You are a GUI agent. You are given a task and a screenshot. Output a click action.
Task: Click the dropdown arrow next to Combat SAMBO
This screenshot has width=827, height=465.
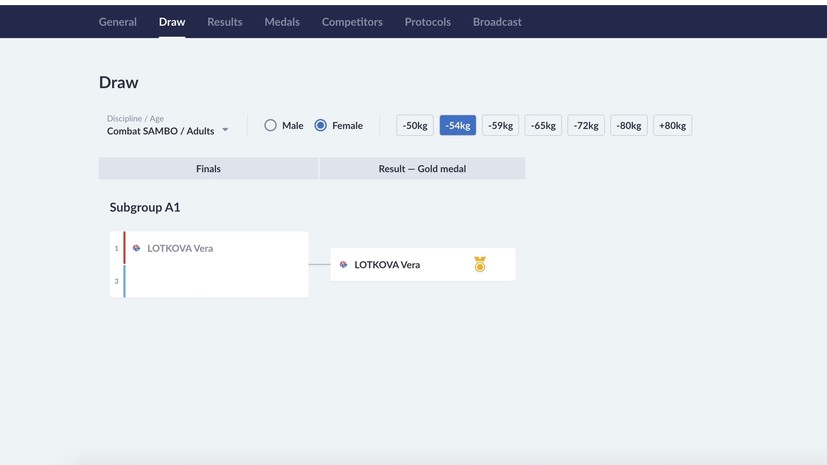tap(225, 130)
